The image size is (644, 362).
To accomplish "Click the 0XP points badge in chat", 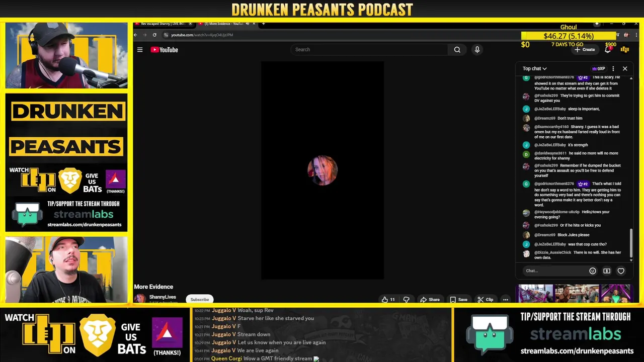I will (598, 68).
